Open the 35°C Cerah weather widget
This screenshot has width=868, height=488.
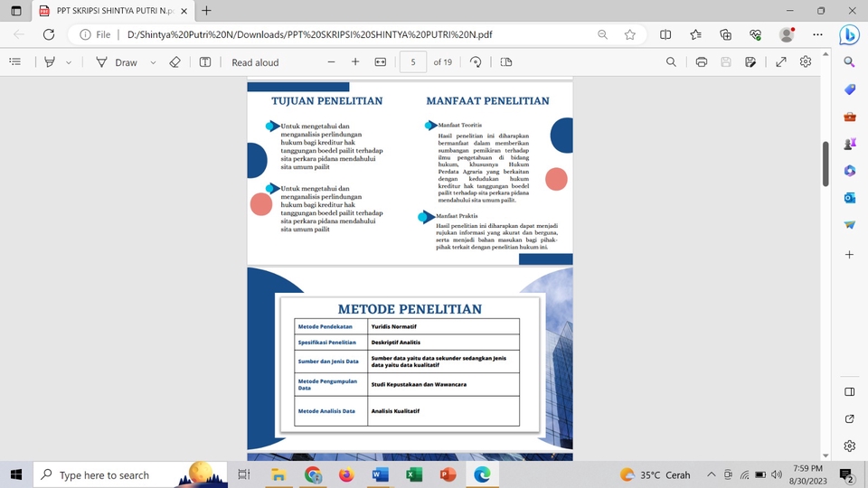[656, 474]
